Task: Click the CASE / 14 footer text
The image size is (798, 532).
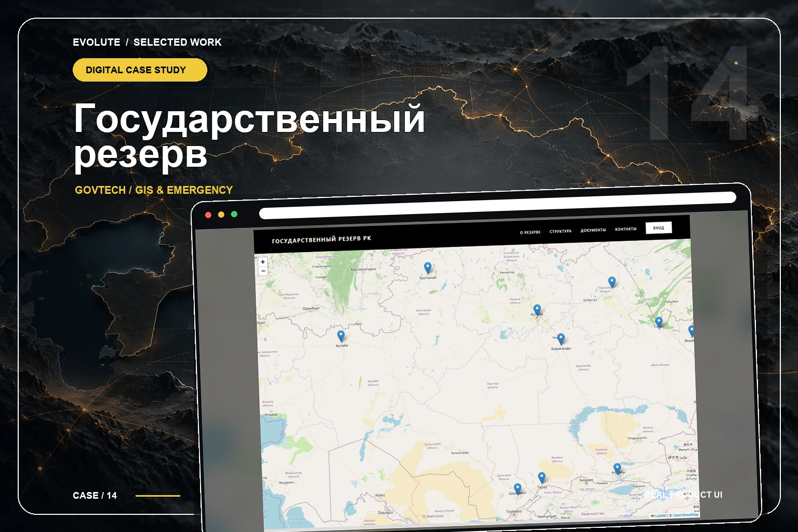Action: 95,496
